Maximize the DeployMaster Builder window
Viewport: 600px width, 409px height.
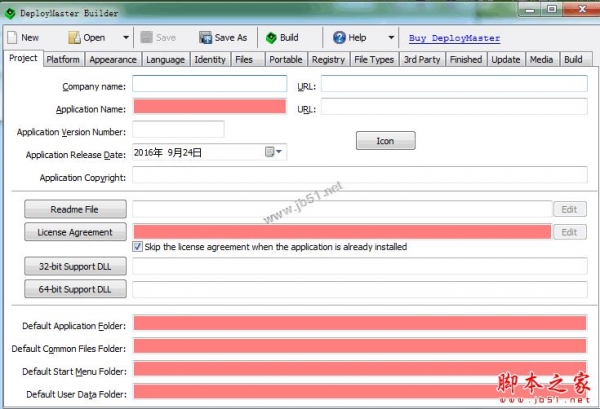[x=551, y=9]
